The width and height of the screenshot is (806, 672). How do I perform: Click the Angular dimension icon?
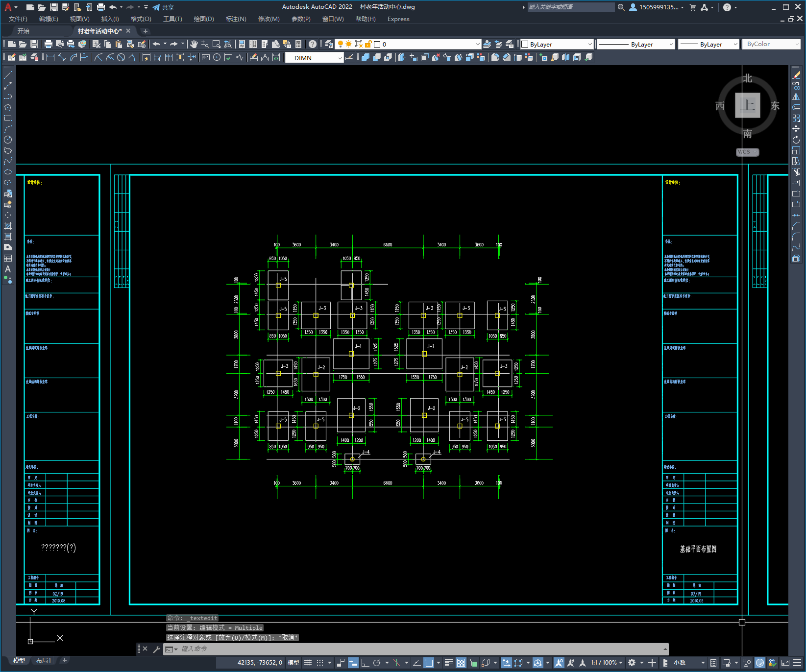tap(132, 58)
